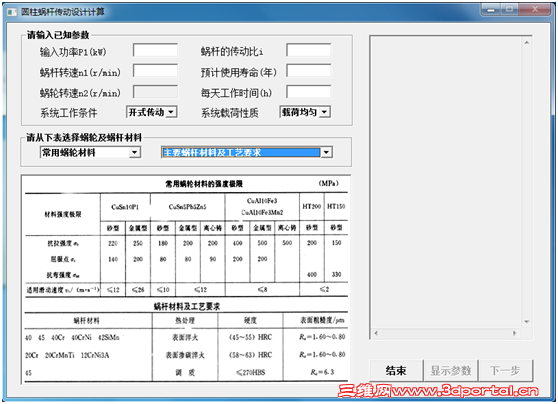Click the output panel scroll right arrow
The image size is (558, 404).
click(514, 333)
